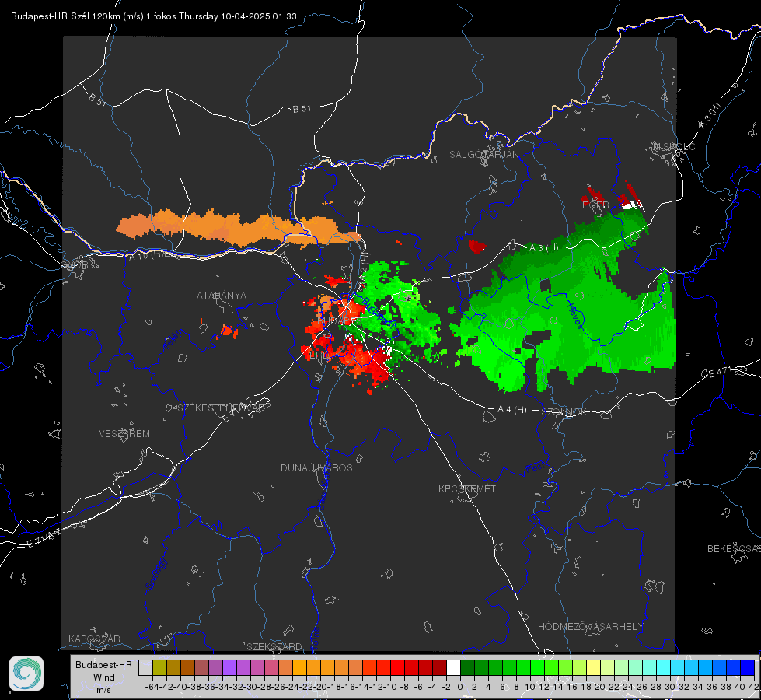Click the VESZPREM city label
This screenshot has height=700, width=761.
point(124,434)
